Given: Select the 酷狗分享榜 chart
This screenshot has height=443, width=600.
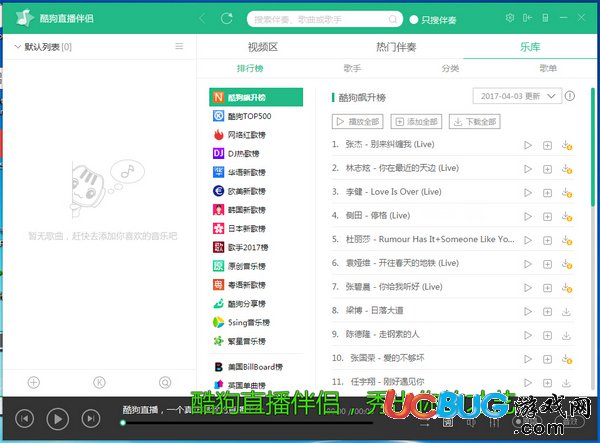Looking at the screenshot, I should (256, 303).
